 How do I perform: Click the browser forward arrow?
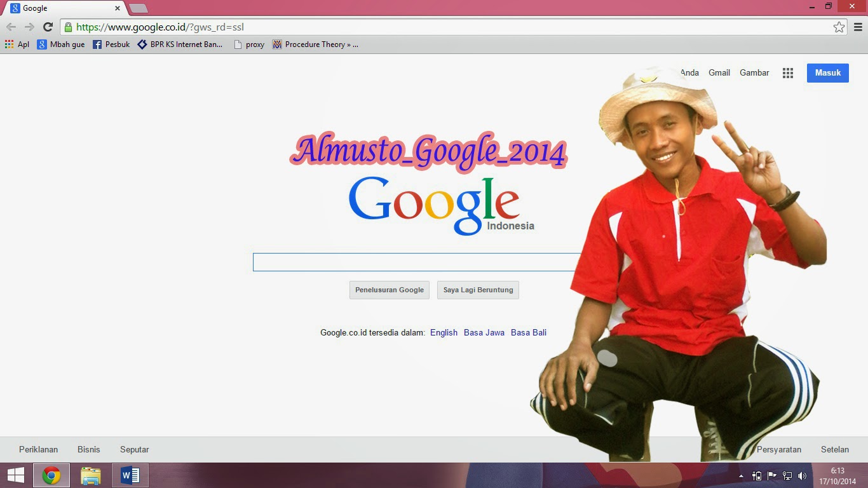pos(29,27)
